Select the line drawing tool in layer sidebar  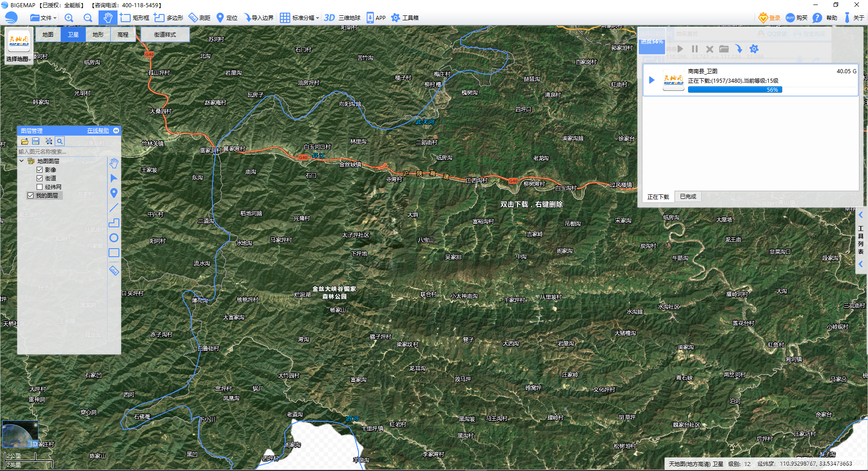114,208
